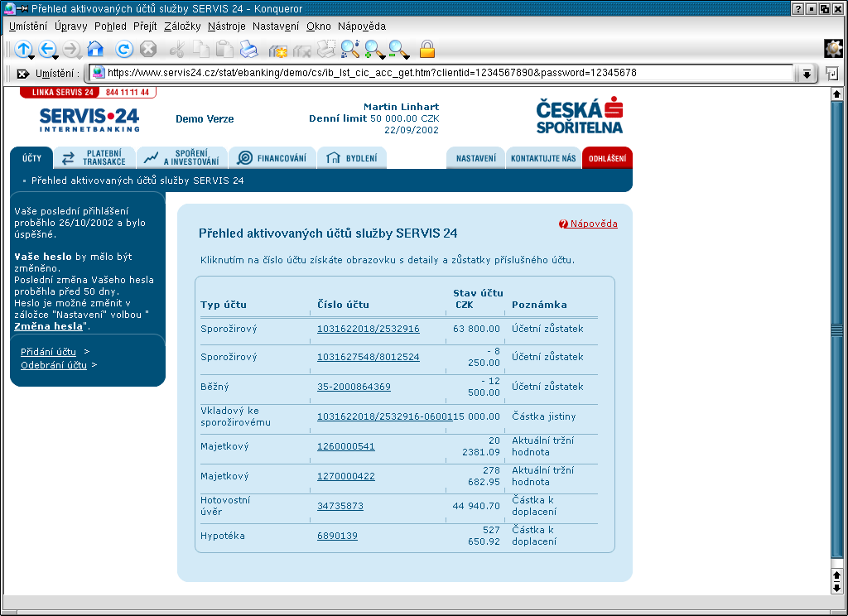848x616 pixels.
Task: Open the Nastavení menu in menu bar
Action: click(x=276, y=26)
